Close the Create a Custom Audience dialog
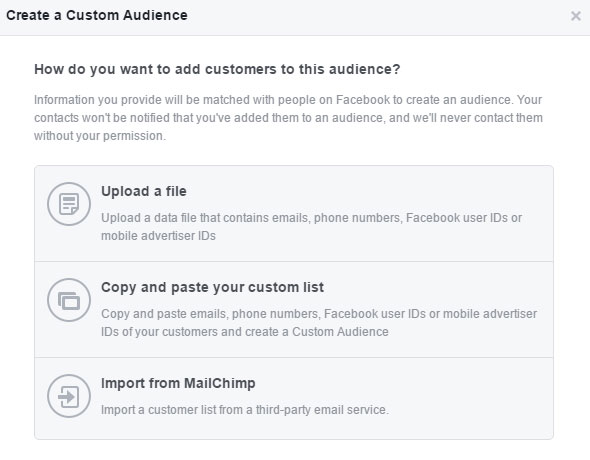Screen dimensions: 590x460 576,16
